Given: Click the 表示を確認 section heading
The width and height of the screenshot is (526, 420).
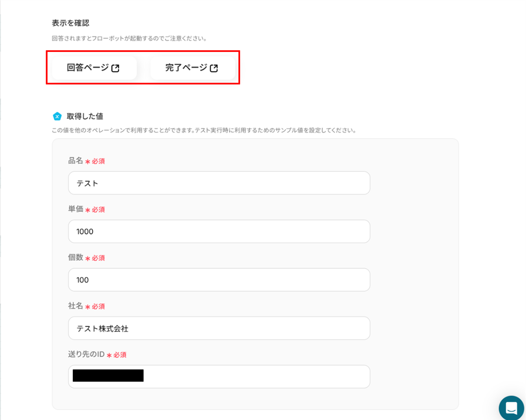Looking at the screenshot, I should coord(71,23).
